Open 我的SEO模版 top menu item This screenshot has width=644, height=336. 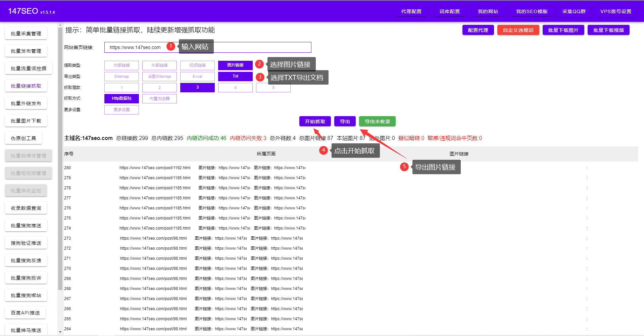click(532, 11)
